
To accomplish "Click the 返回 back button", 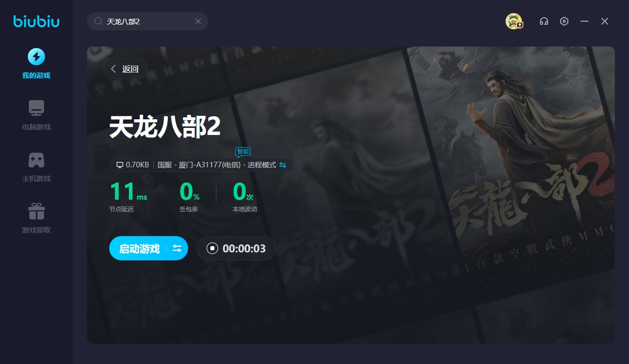I will (x=125, y=69).
